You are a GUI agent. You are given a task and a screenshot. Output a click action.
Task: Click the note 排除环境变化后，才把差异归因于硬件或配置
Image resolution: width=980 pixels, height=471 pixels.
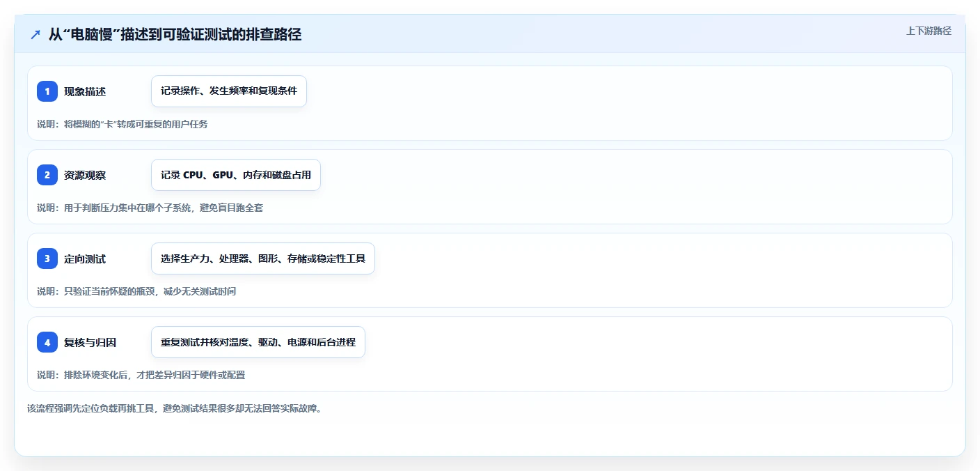click(155, 375)
